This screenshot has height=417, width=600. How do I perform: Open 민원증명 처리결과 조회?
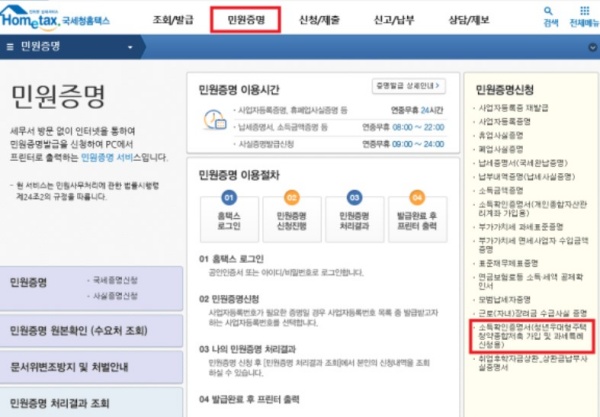[x=91, y=402]
